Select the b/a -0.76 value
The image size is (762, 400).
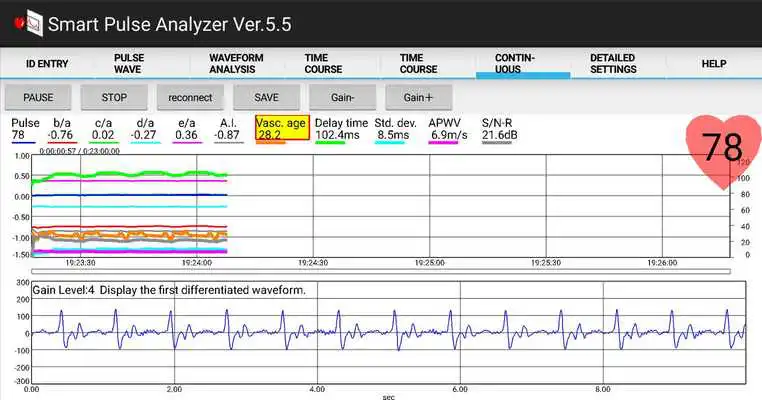(x=61, y=129)
